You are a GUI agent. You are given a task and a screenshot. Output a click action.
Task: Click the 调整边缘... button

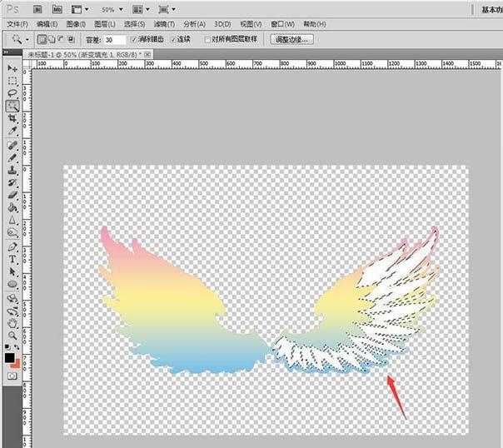292,39
